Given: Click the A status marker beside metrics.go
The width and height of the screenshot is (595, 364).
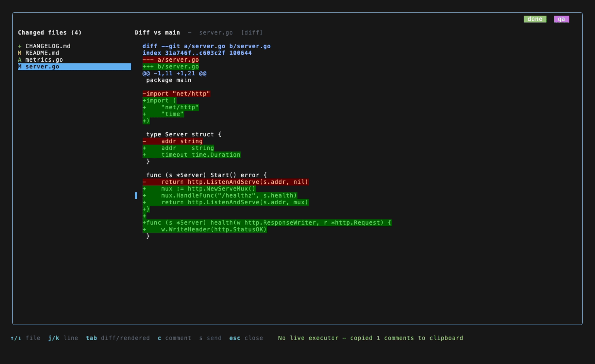Looking at the screenshot, I should point(20,60).
